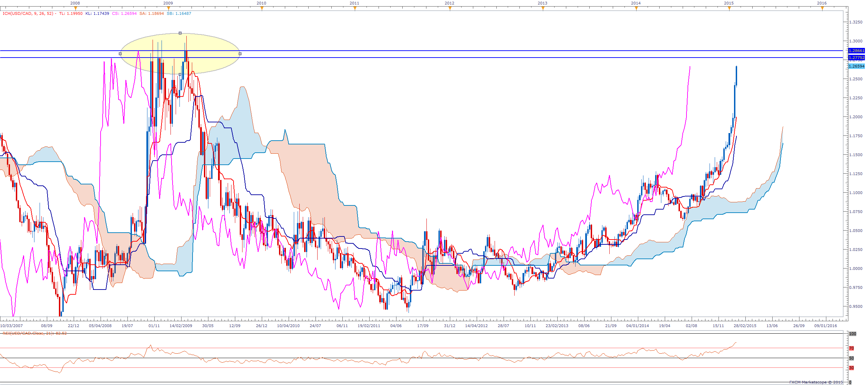Click the 23/02/2013 date label
This screenshot has height=385, width=868.
click(557, 326)
